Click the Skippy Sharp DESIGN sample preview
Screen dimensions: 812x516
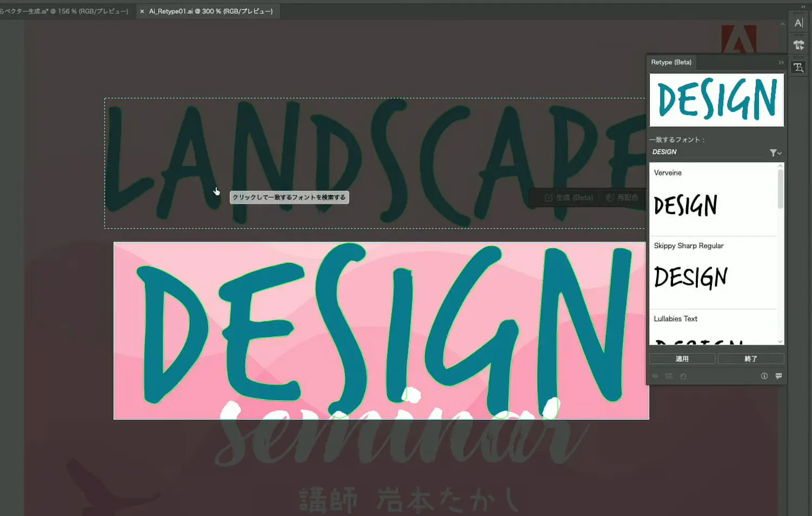point(691,277)
